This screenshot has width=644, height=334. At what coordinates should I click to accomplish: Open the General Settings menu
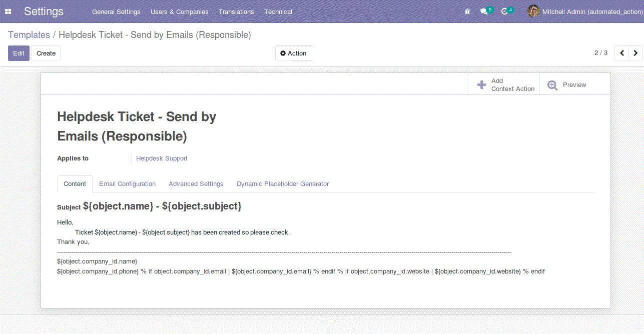[116, 11]
